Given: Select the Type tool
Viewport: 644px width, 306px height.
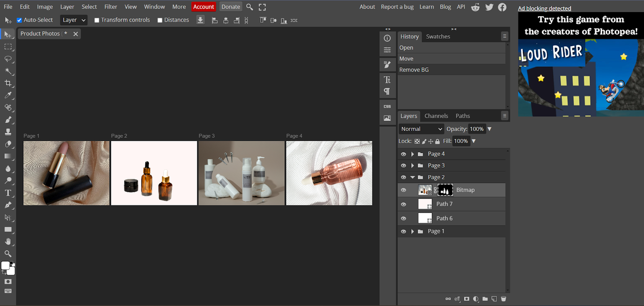Looking at the screenshot, I should 8,193.
